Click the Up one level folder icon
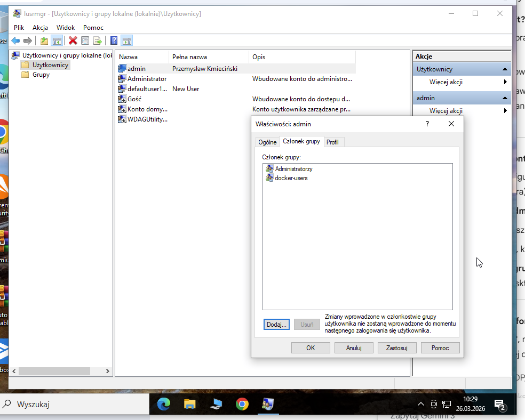 [44, 41]
